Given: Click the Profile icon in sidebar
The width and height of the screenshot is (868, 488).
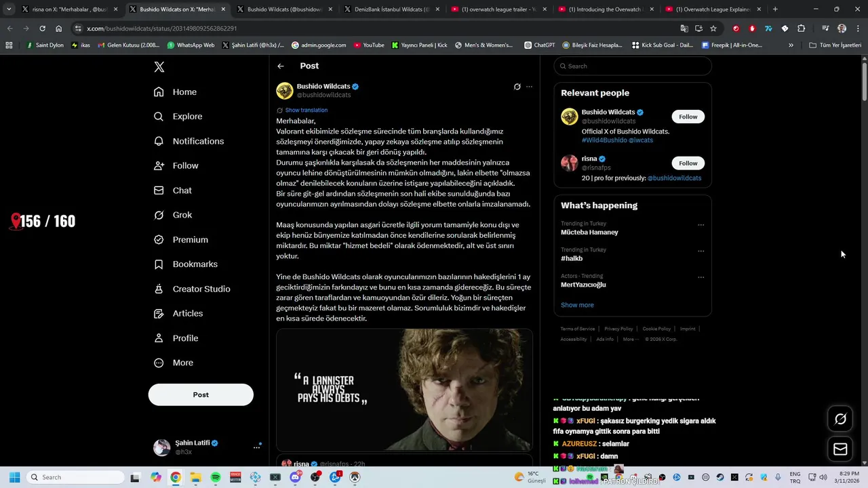Looking at the screenshot, I should [x=159, y=338].
